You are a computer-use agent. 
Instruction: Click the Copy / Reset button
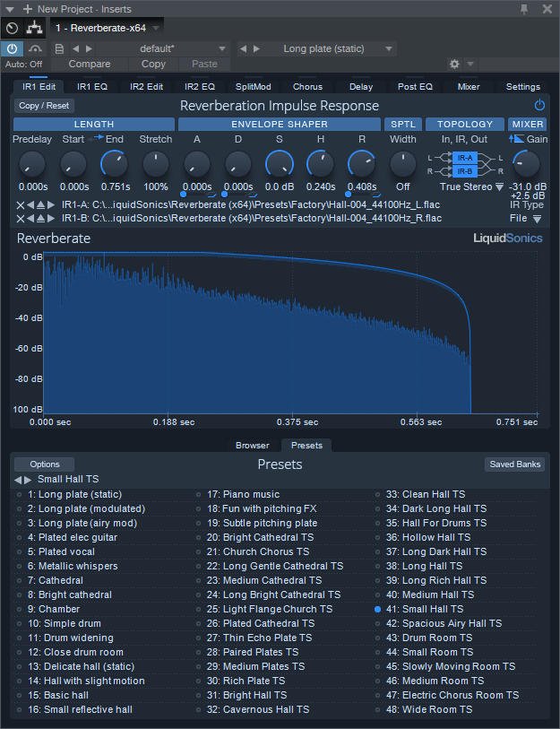click(x=44, y=106)
